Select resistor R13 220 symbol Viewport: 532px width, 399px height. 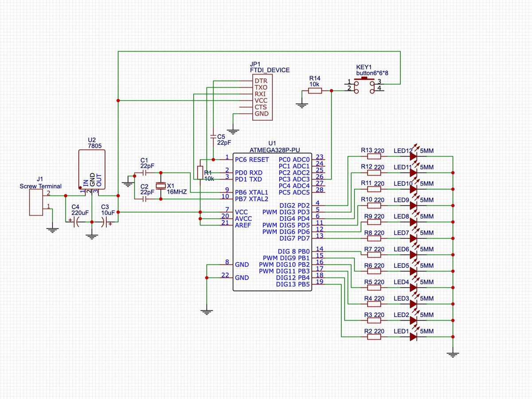374,156
